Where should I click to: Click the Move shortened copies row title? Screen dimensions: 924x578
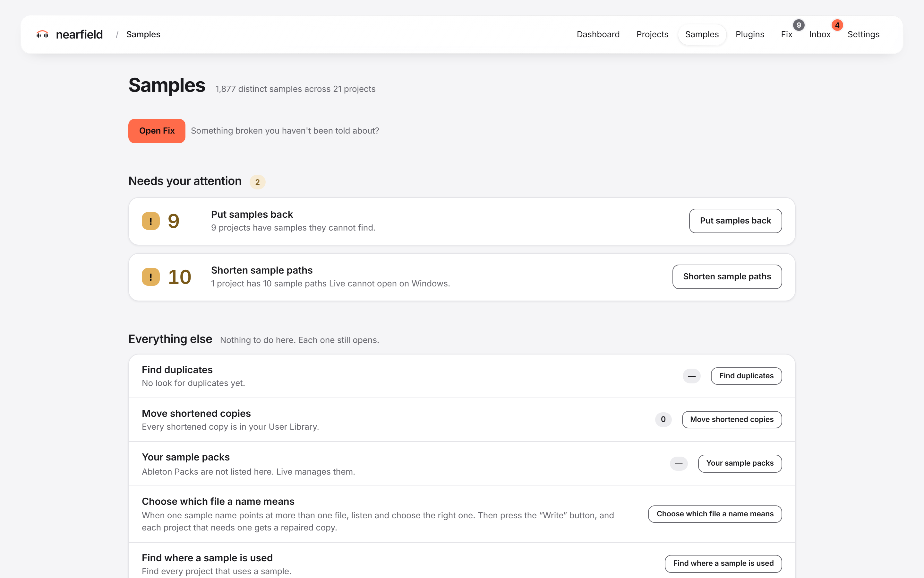pyautogui.click(x=196, y=414)
